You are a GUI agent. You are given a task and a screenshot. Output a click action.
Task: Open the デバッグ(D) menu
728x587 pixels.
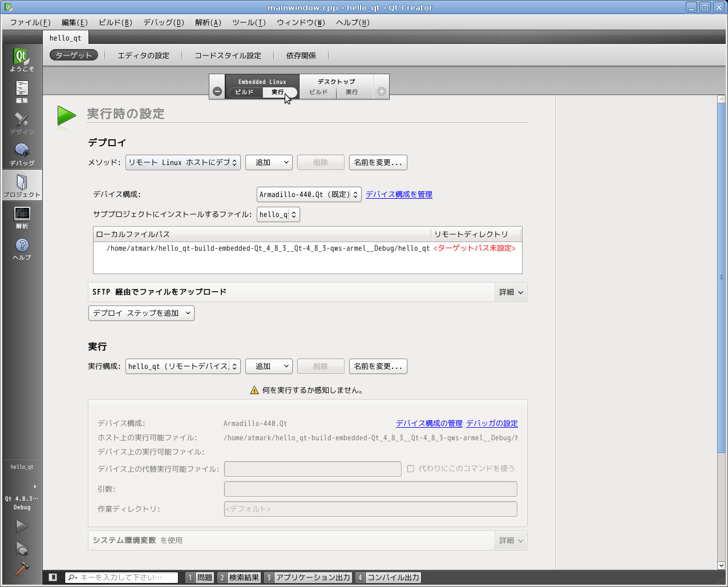[164, 22]
